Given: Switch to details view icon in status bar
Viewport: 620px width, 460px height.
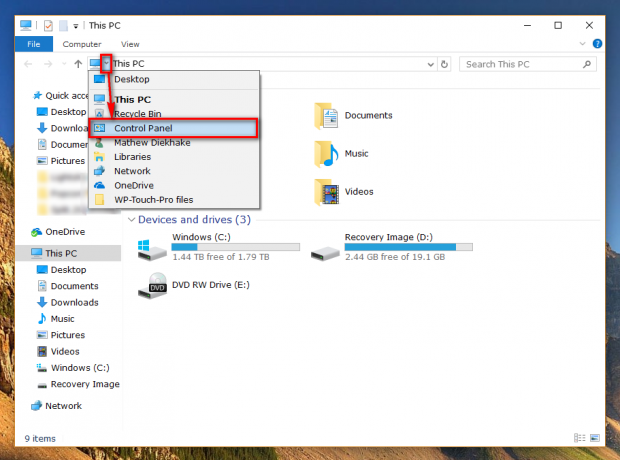Looking at the screenshot, I should click(x=579, y=438).
